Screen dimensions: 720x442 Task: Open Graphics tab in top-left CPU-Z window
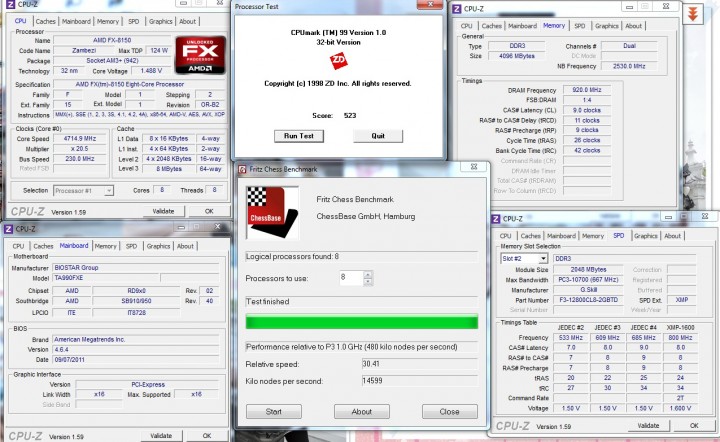click(x=161, y=21)
